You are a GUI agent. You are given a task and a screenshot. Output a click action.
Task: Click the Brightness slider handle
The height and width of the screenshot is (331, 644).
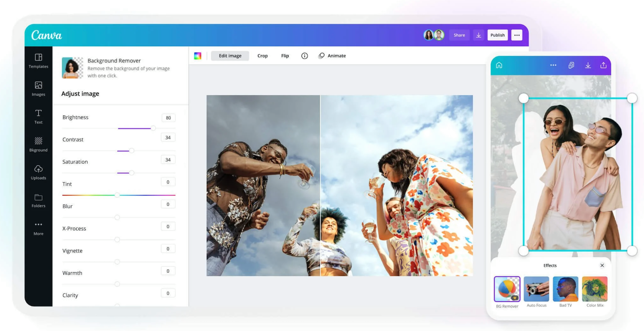coord(153,128)
